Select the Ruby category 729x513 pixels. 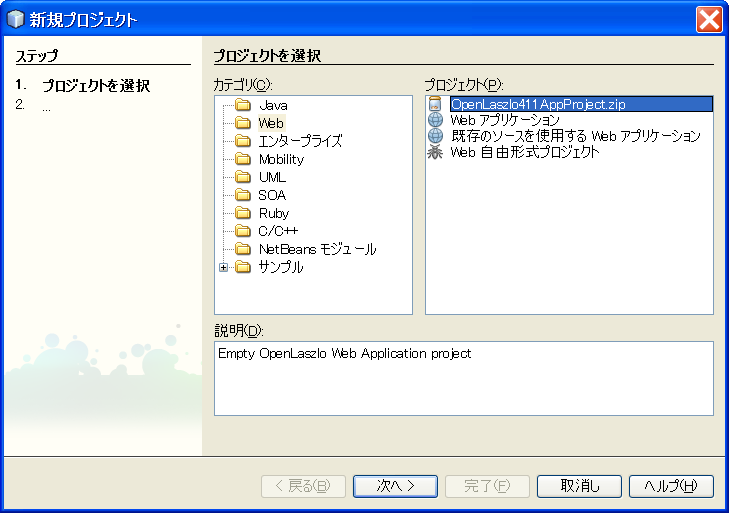click(274, 213)
